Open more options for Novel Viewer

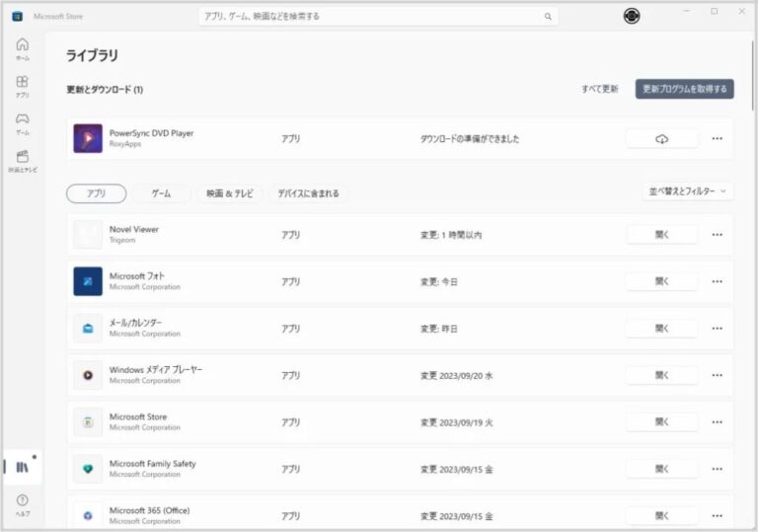point(718,235)
